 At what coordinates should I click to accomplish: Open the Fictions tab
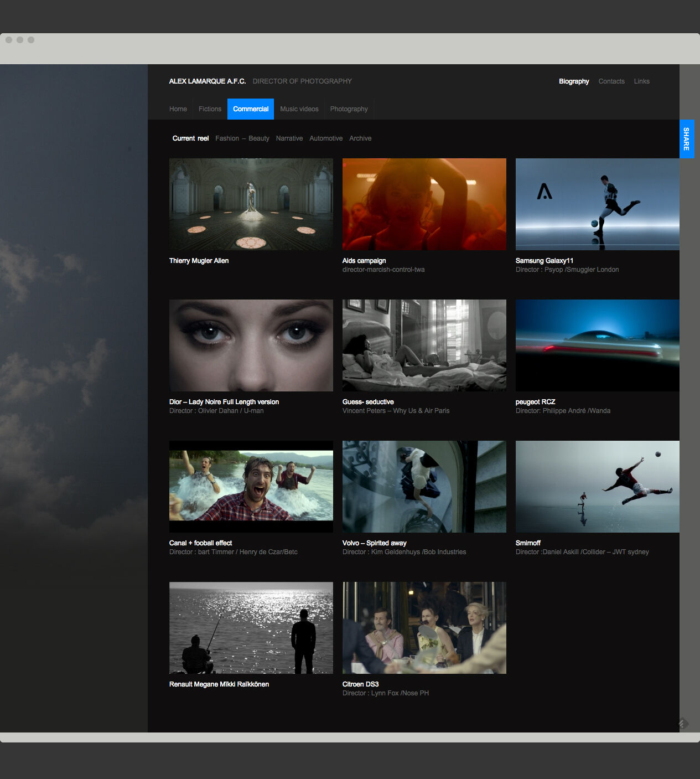210,109
